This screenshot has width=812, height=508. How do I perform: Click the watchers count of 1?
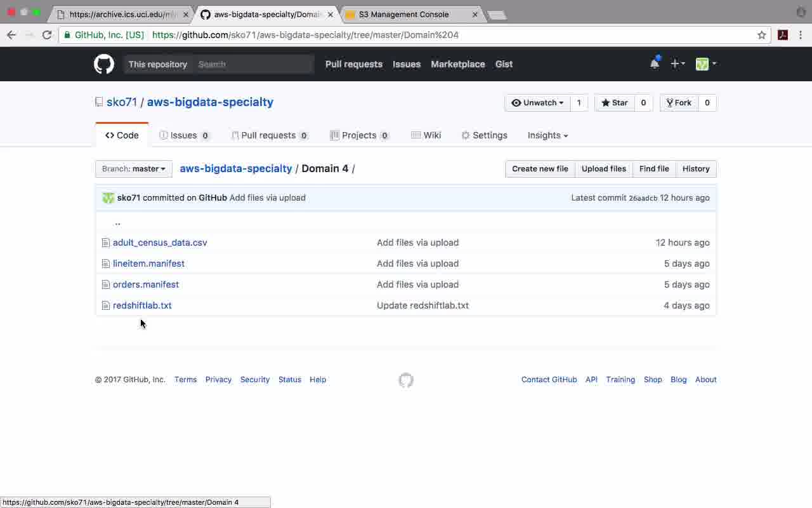579,103
